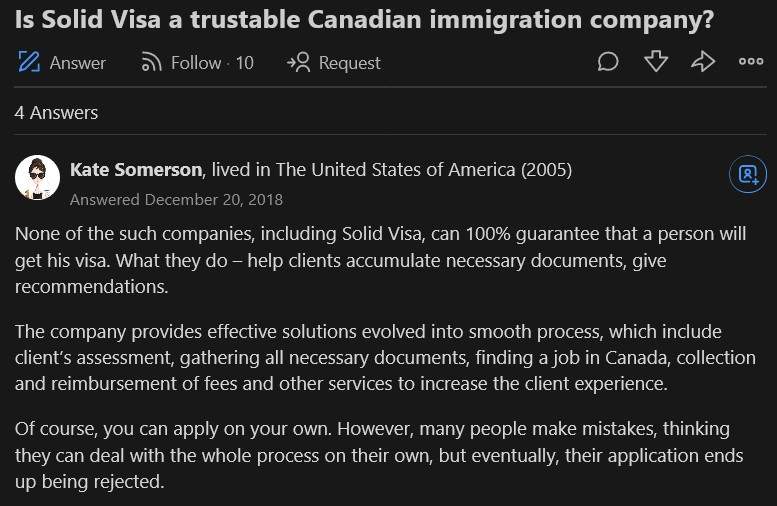Downvote the question with down arrow

(656, 62)
